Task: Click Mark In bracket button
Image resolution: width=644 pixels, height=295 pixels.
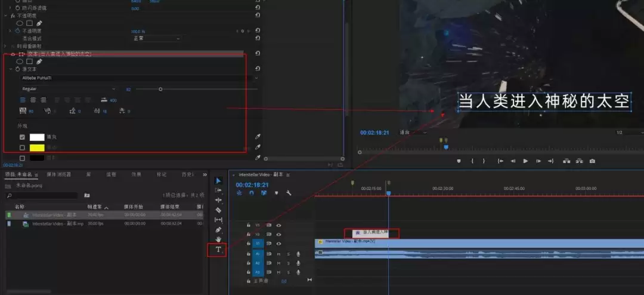Action: [472, 161]
